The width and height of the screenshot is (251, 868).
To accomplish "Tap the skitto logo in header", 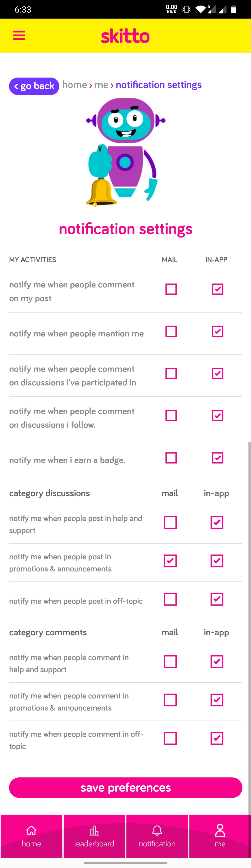I will [125, 36].
